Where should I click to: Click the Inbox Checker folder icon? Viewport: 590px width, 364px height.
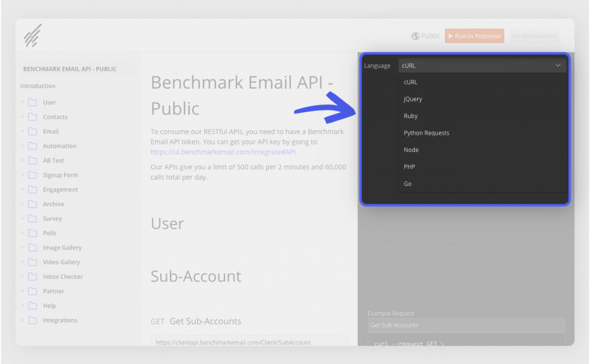(x=33, y=277)
